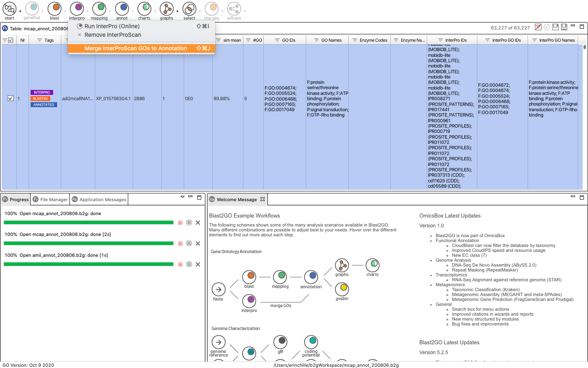Open the Progress panel view menu triangle

tap(183, 197)
